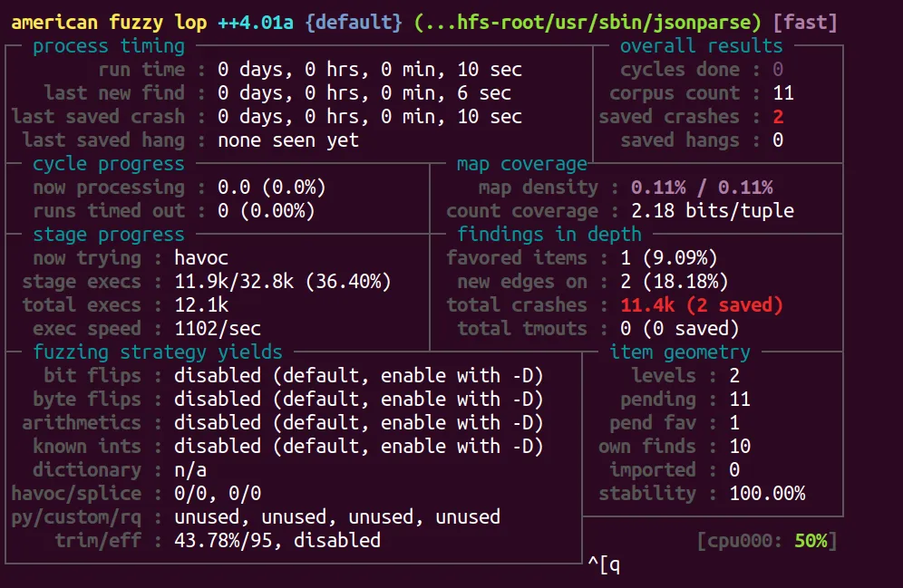Screen dimensions: 903x588
Task: Click the exec speed value "1102/sec"
Action: tap(218, 329)
